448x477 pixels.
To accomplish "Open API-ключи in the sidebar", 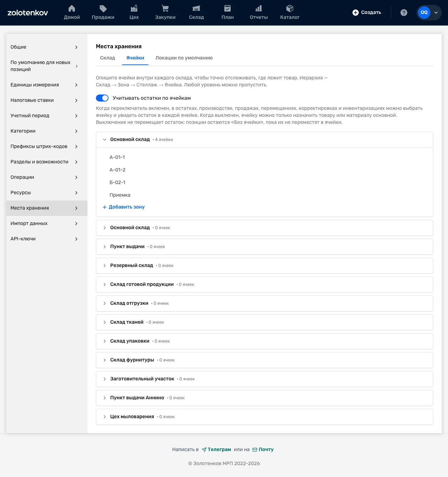I will tap(47, 239).
